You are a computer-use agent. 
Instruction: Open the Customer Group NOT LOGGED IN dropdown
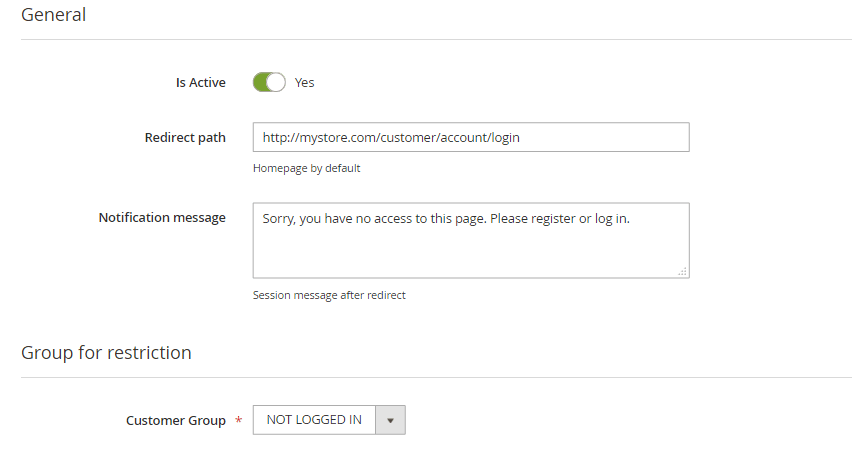(x=314, y=420)
